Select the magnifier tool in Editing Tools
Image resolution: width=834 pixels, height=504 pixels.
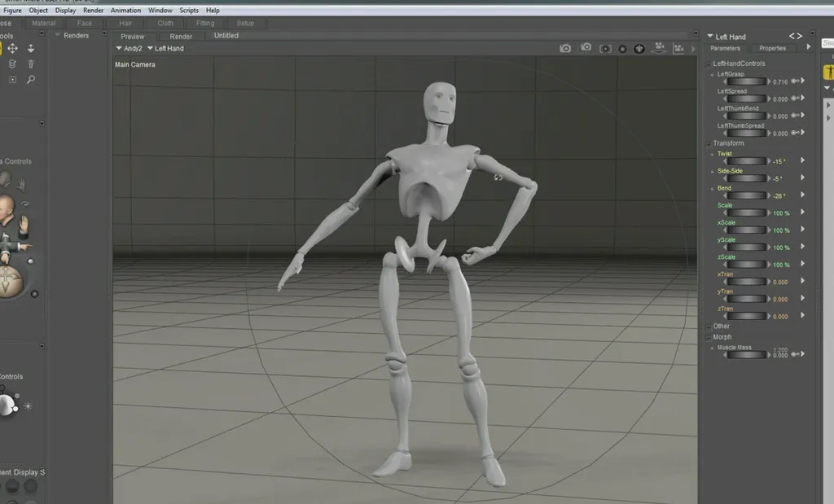[31, 79]
